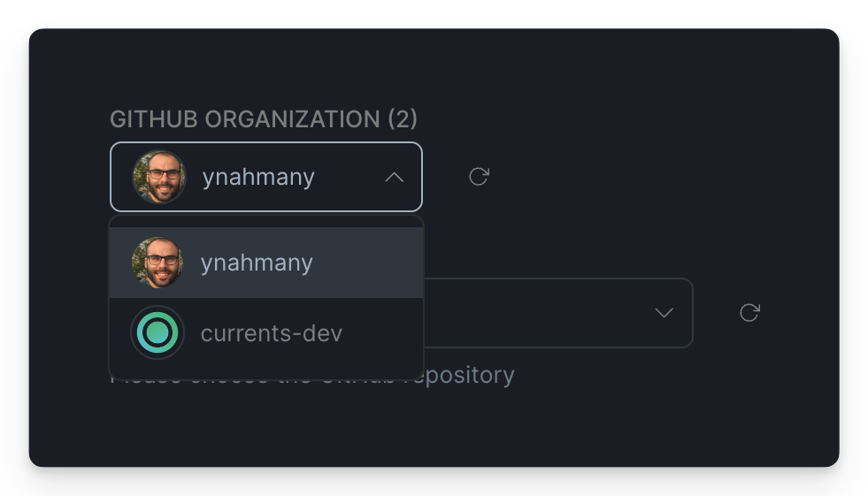Click the repository helper text below the dropdown
This screenshot has height=496, width=868.
pyautogui.click(x=470, y=375)
